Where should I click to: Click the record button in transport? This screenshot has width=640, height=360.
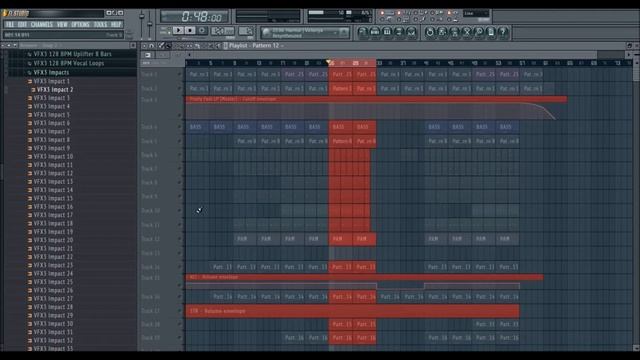pyautogui.click(x=202, y=31)
